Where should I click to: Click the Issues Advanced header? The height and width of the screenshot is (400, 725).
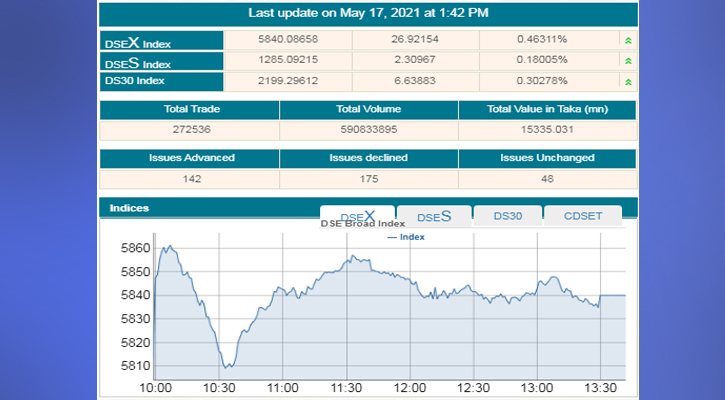(x=190, y=158)
